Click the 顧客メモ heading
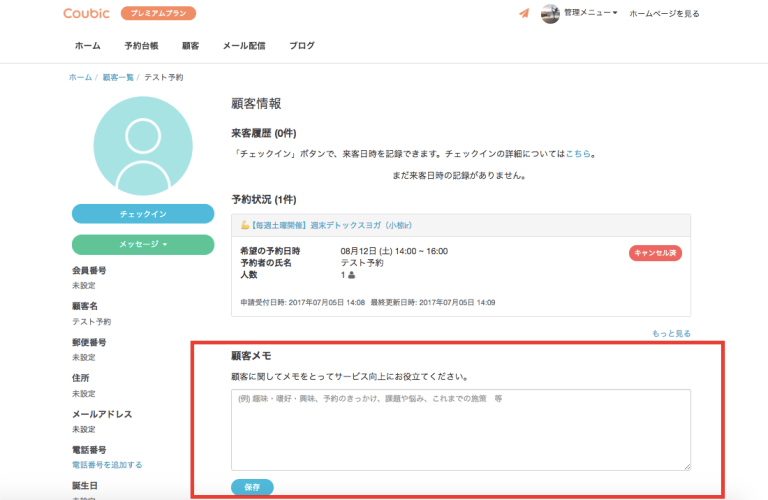Viewport: 768px width, 500px height. pyautogui.click(x=251, y=356)
